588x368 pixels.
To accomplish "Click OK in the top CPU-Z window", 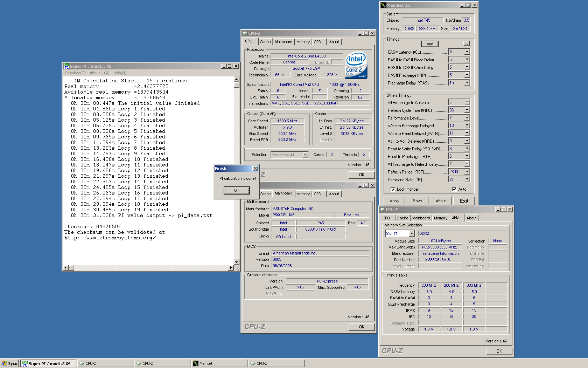I will coord(362,175).
